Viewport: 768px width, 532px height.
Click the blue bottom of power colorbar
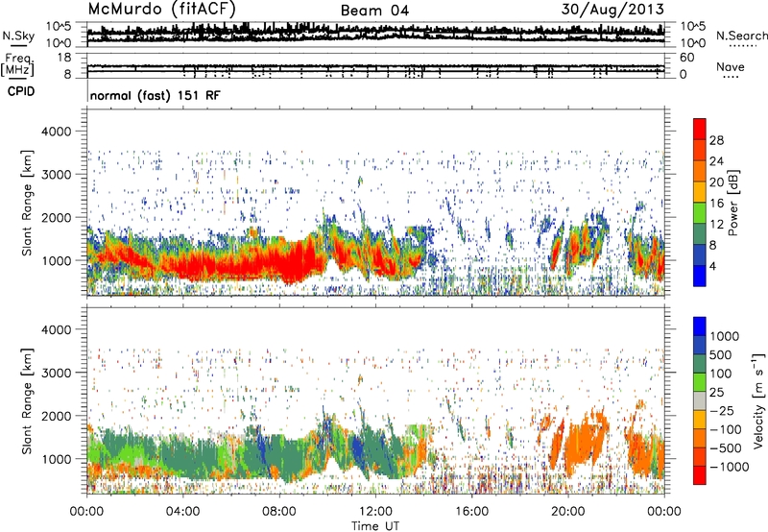click(x=700, y=276)
